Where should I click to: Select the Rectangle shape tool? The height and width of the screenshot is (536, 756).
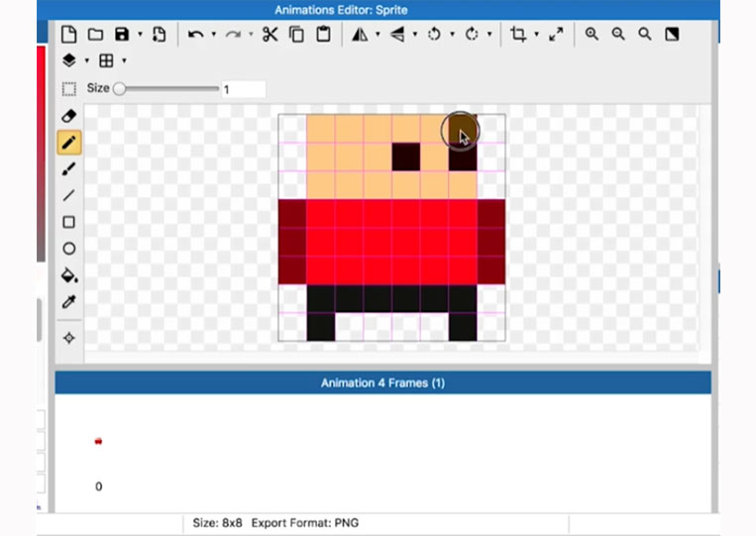point(69,222)
